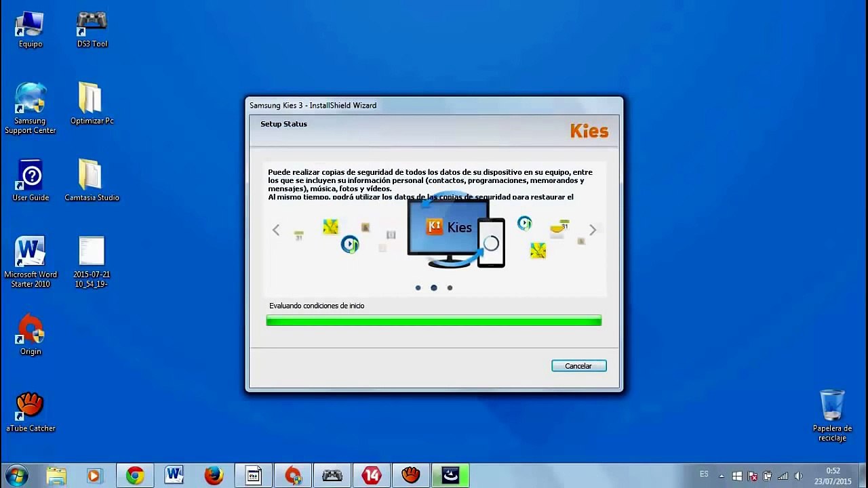Open Papelera de reciclaje

[832, 415]
